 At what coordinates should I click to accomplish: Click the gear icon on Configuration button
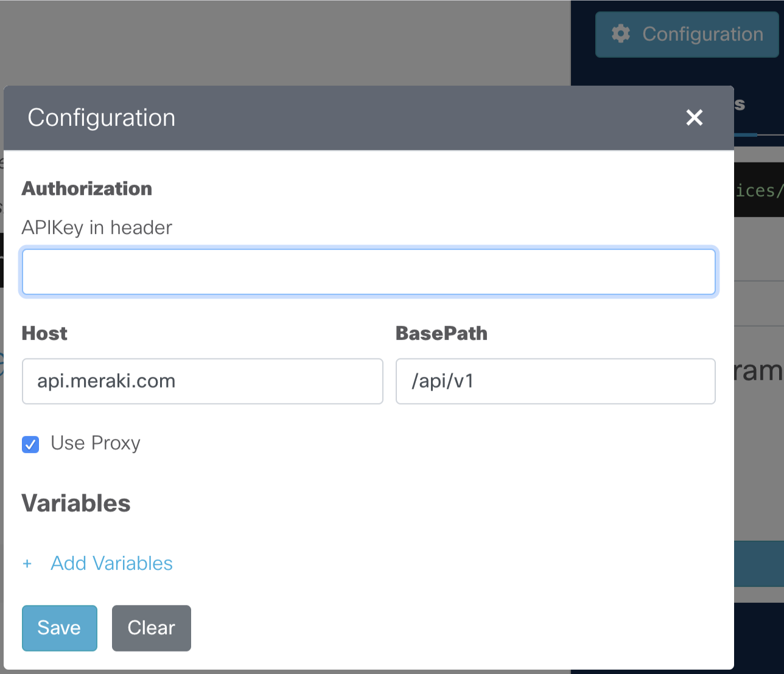[x=620, y=34]
